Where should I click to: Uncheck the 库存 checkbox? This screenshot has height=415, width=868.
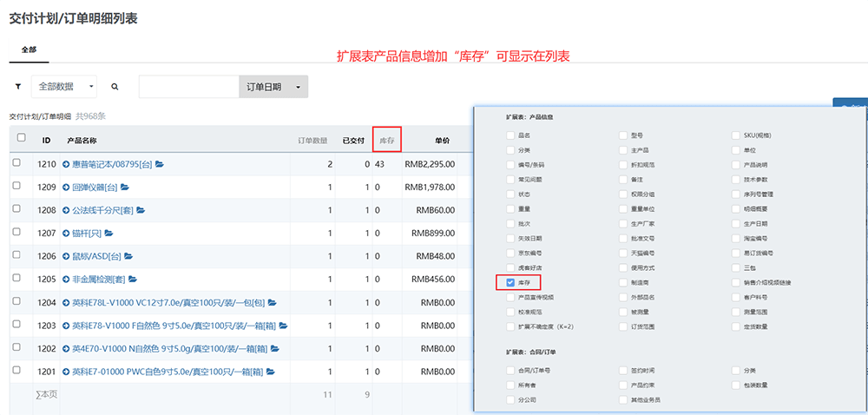510,282
